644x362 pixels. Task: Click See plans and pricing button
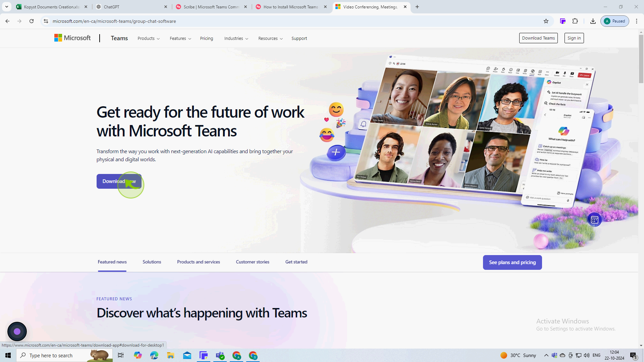pos(513,262)
